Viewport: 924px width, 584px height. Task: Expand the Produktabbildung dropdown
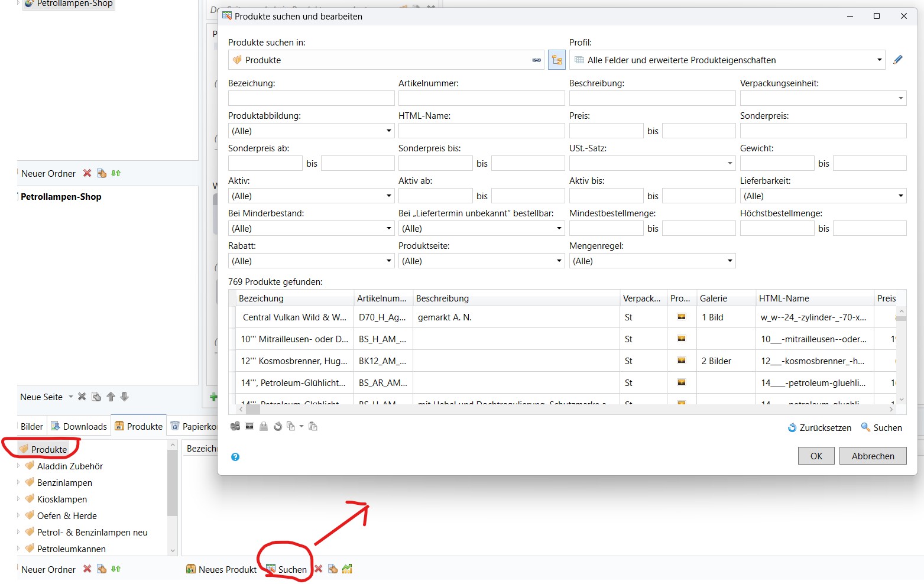click(311, 131)
